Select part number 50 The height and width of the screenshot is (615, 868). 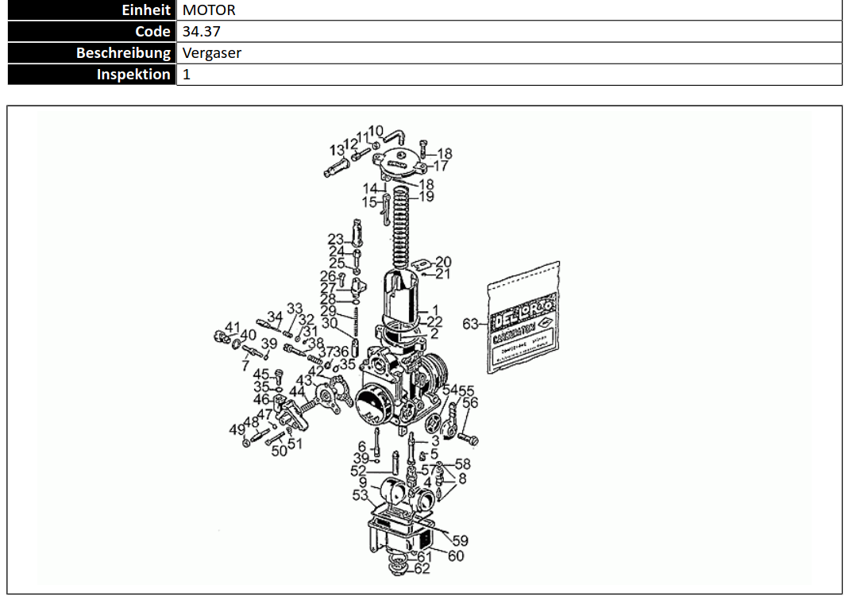279,452
